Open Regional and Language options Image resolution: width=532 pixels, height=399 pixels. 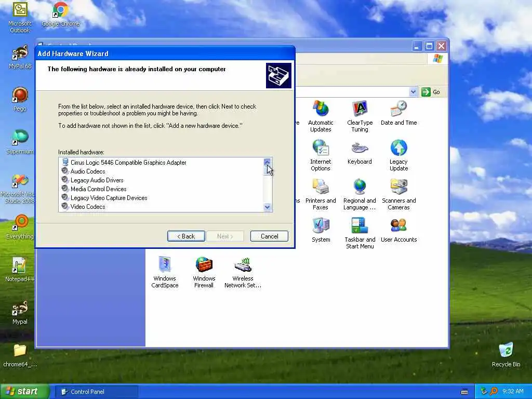[360, 194]
